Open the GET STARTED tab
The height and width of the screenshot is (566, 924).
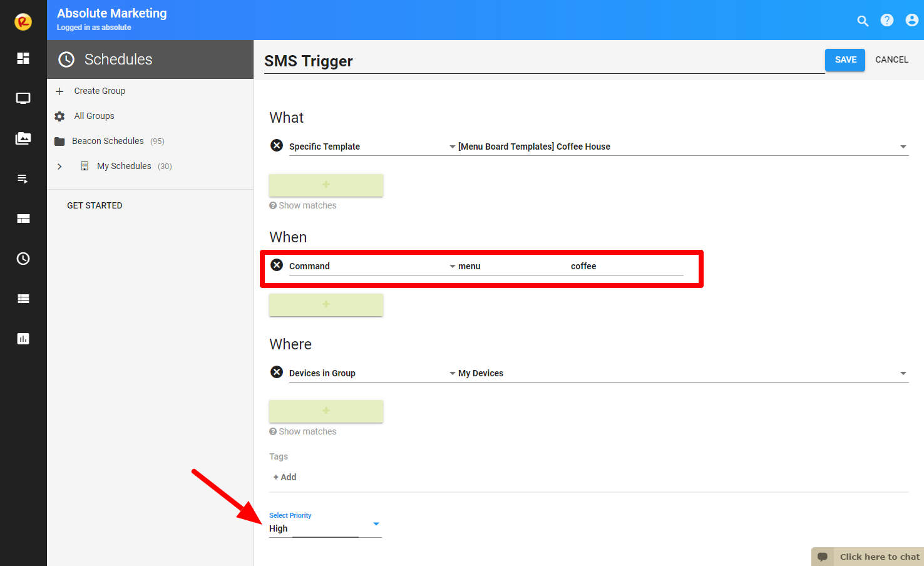[95, 205]
